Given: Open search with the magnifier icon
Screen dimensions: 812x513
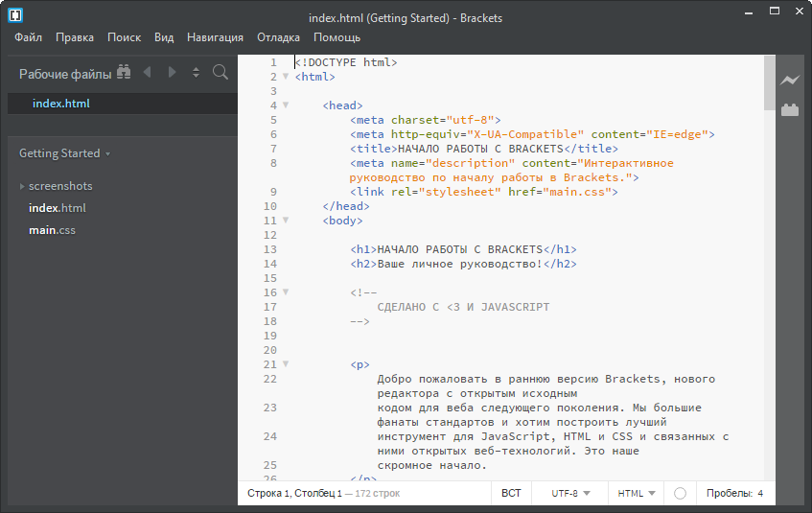Looking at the screenshot, I should coord(220,72).
